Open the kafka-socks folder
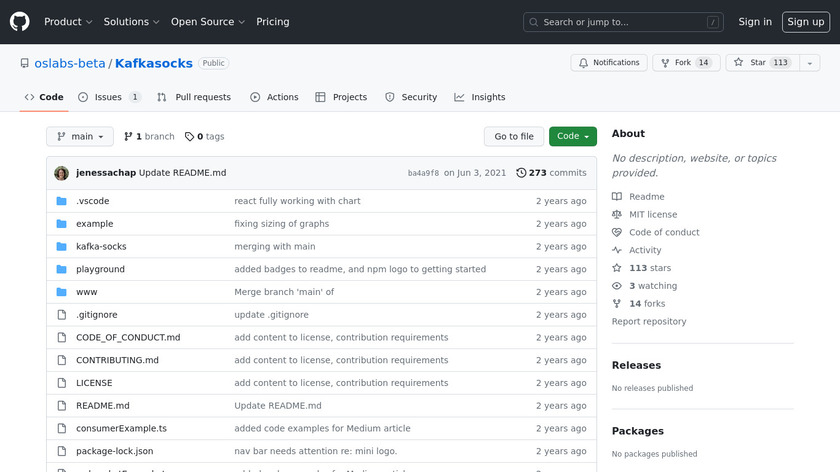The width and height of the screenshot is (840, 472). (x=101, y=246)
